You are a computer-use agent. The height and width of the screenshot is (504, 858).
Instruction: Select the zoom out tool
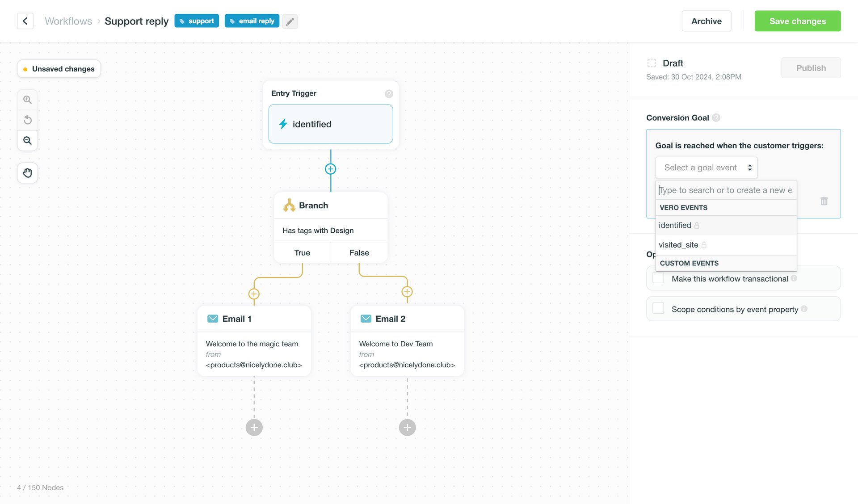coord(27,140)
